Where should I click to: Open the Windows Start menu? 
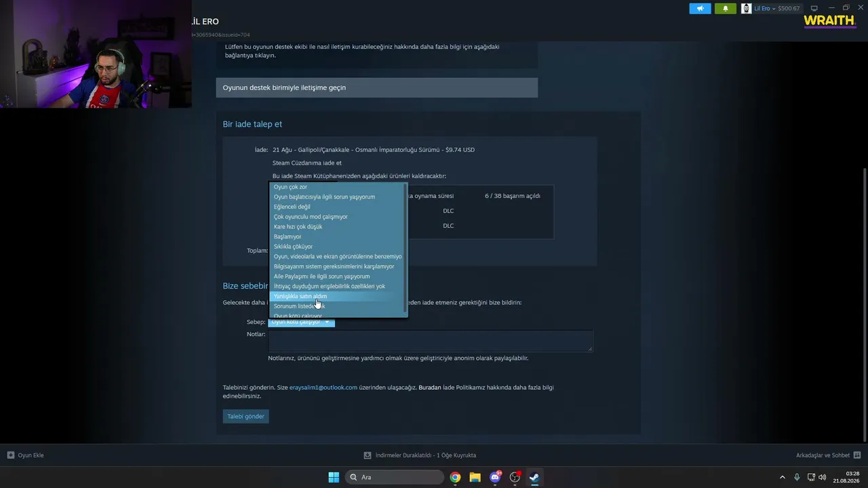point(334,477)
